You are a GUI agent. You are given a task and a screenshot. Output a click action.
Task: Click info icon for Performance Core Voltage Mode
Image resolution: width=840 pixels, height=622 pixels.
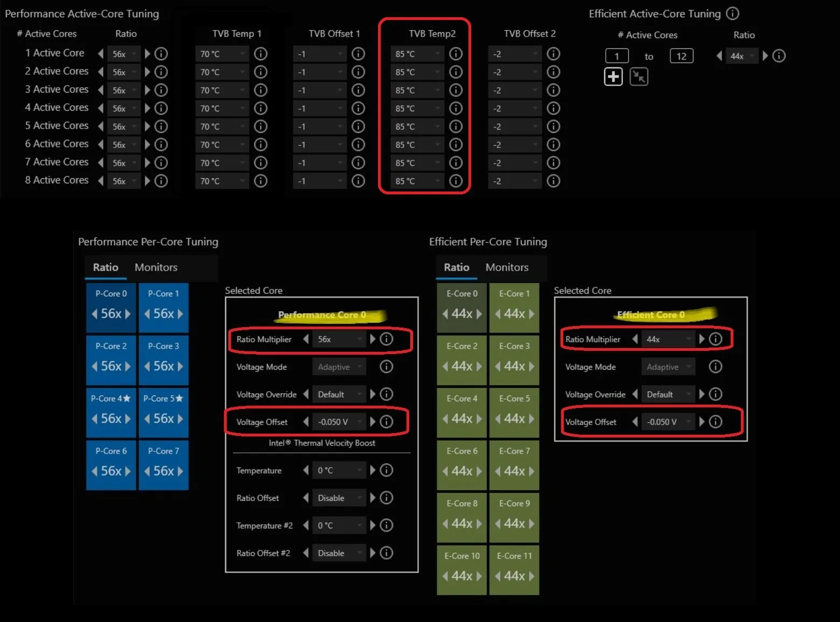pyautogui.click(x=386, y=367)
